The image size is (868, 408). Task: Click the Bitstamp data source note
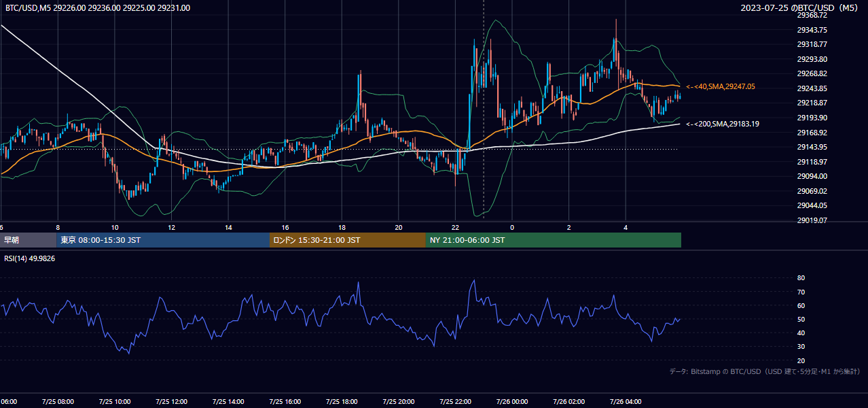[x=765, y=372]
